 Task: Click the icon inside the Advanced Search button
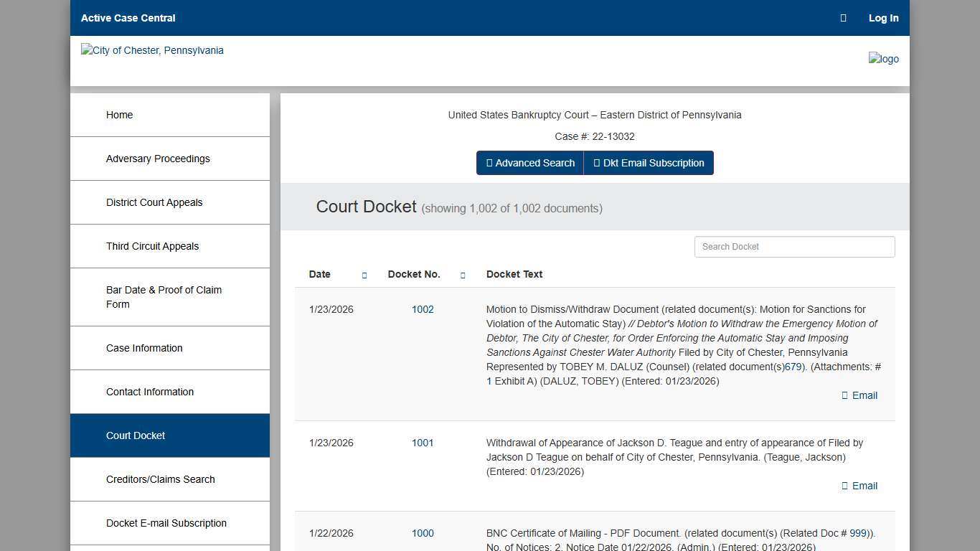[x=490, y=163]
